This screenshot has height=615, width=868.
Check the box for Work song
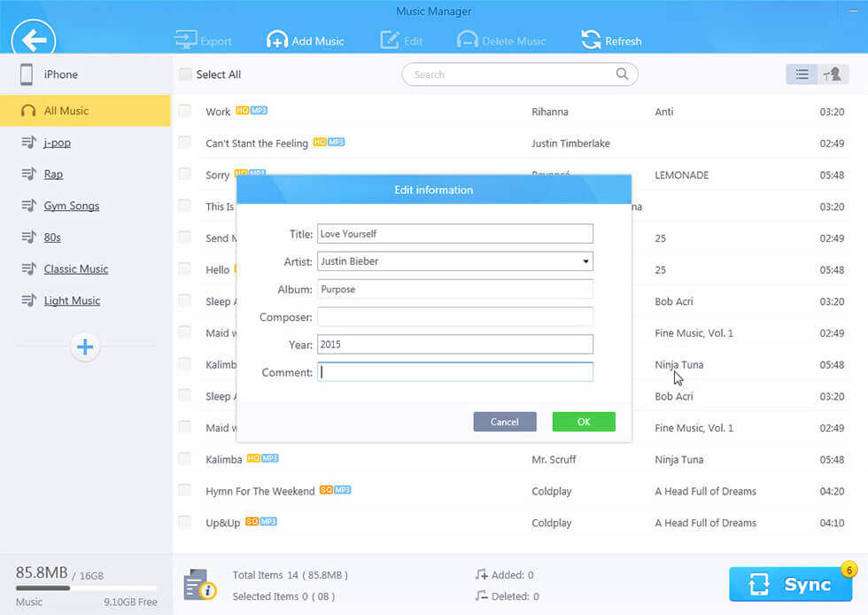pos(185,111)
